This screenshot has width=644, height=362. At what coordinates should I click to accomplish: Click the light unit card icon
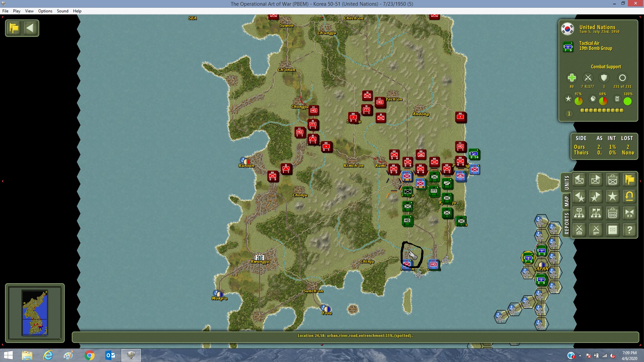point(613,230)
